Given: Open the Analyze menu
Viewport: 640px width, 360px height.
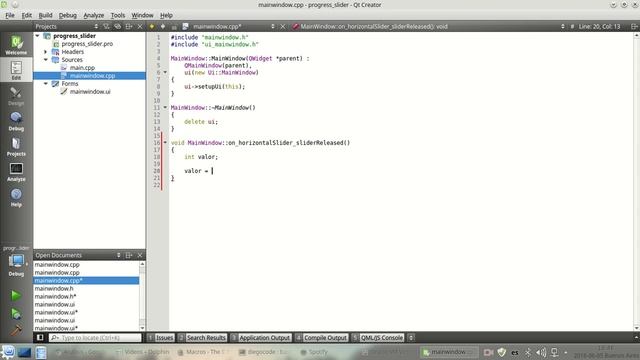Looking at the screenshot, I should pos(93,15).
